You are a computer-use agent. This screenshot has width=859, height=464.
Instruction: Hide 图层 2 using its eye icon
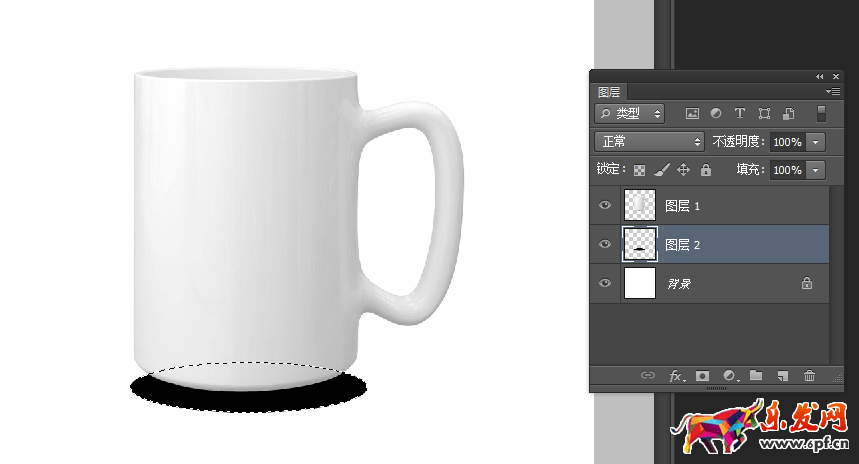pyautogui.click(x=604, y=244)
